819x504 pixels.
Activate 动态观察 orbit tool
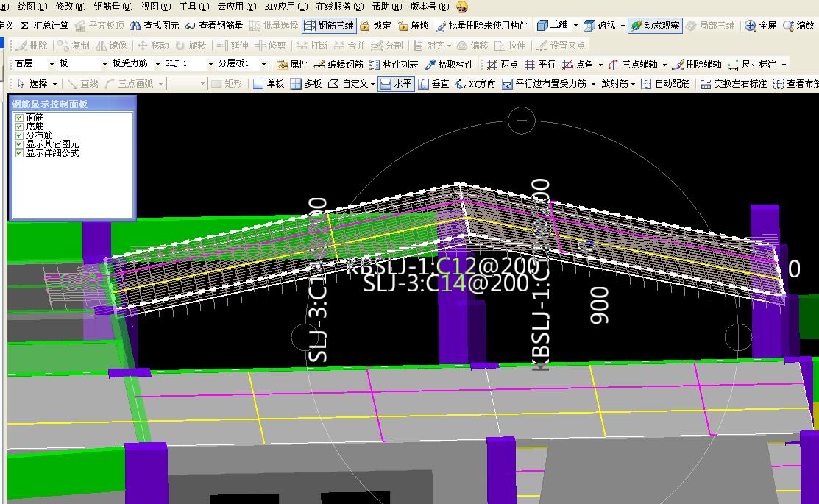(655, 26)
